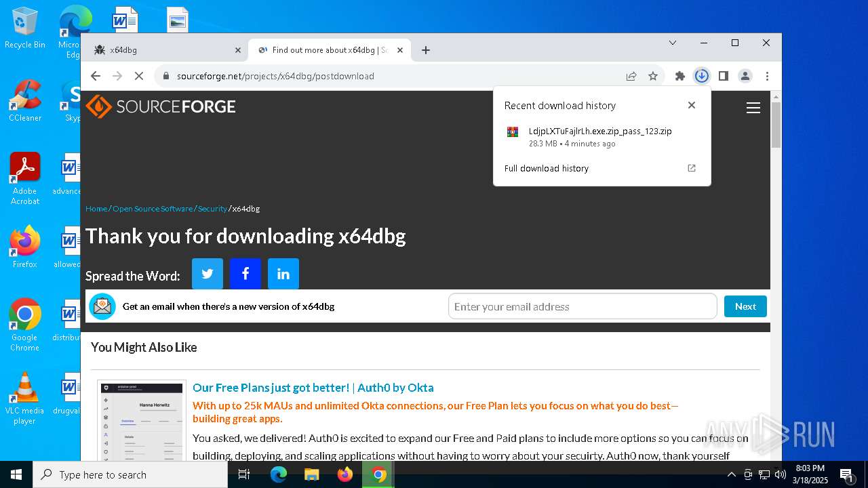Stop loading the page
This screenshot has width=868, height=488.
click(139, 76)
